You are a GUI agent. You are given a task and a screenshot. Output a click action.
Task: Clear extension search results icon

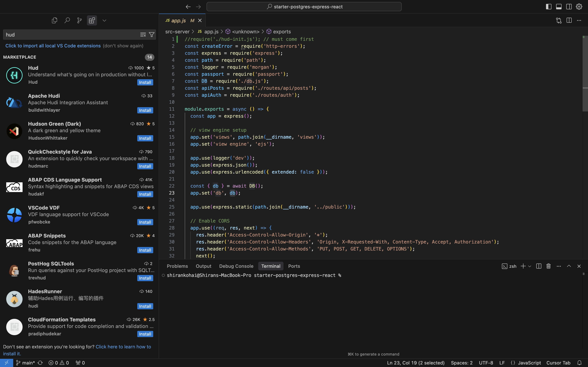(143, 35)
